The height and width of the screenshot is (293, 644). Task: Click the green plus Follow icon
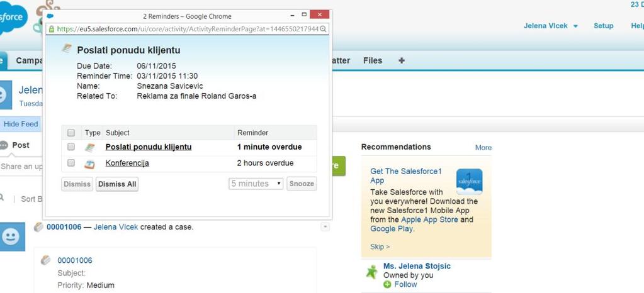(387, 284)
